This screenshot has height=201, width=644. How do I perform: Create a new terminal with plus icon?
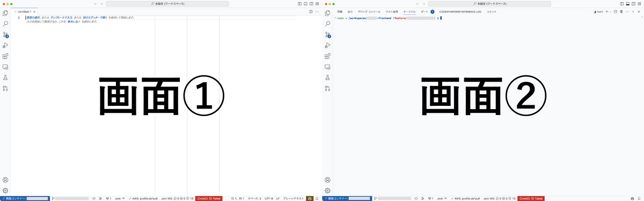[x=606, y=11]
